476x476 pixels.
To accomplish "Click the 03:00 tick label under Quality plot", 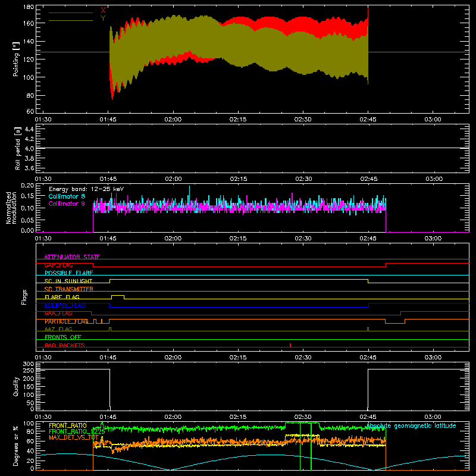I will [433, 417].
